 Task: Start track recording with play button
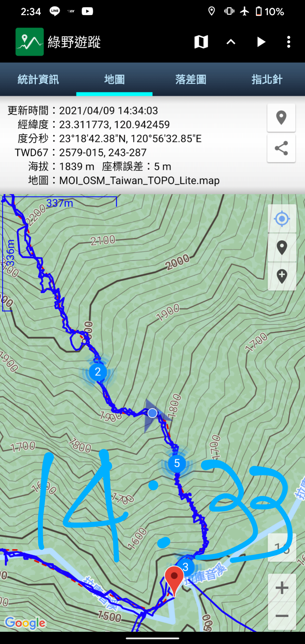261,42
